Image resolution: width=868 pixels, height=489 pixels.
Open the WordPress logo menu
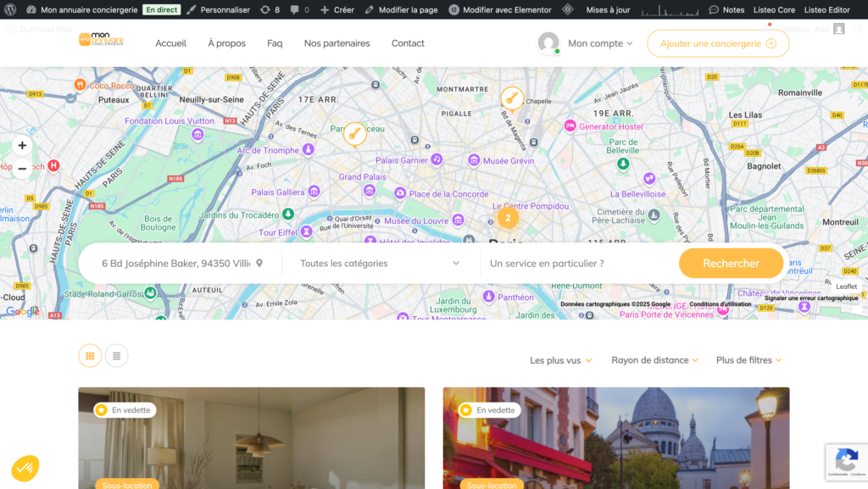(x=10, y=9)
